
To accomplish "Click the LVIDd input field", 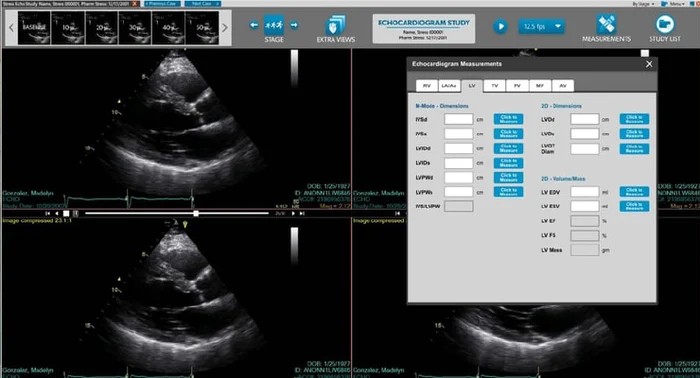I will 458,148.
